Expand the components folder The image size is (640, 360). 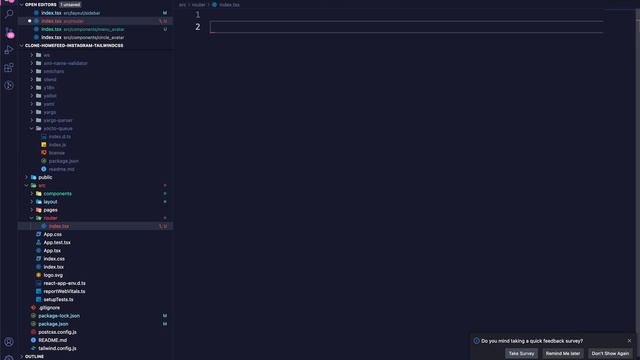[32, 194]
